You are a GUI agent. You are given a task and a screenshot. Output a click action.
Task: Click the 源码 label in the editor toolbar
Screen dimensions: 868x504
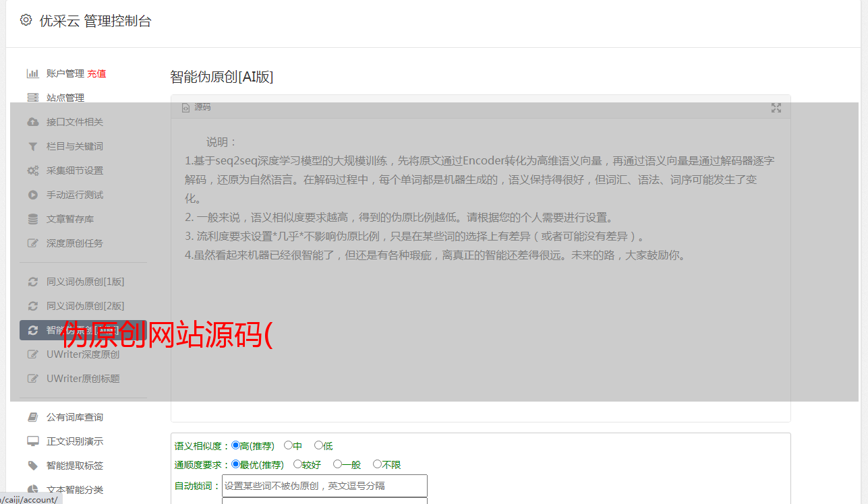pyautogui.click(x=202, y=107)
